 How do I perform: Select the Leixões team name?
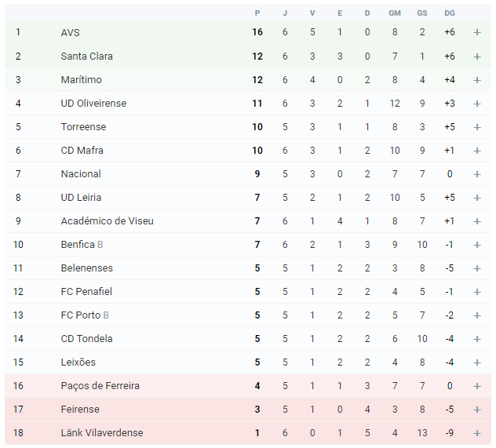[x=78, y=362]
